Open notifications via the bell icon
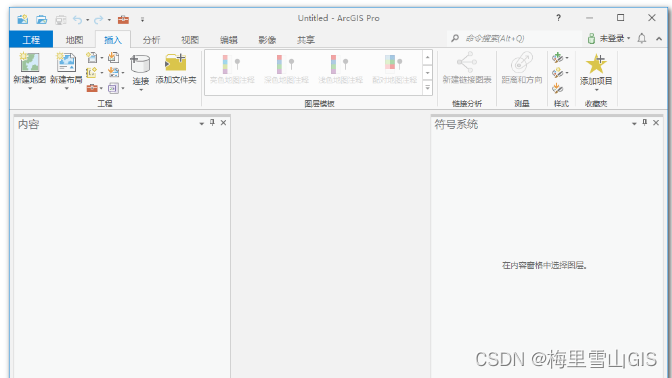This screenshot has height=378, width=672. (x=642, y=39)
